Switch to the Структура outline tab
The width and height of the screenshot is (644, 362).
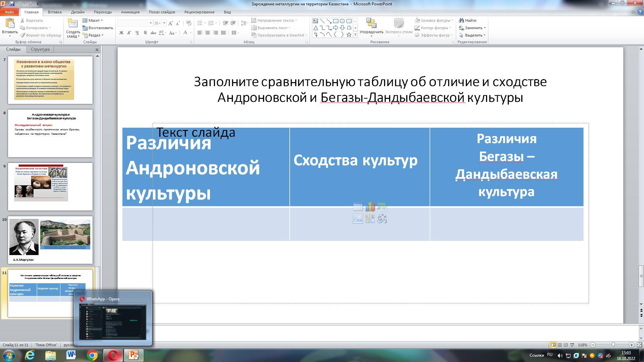40,49
